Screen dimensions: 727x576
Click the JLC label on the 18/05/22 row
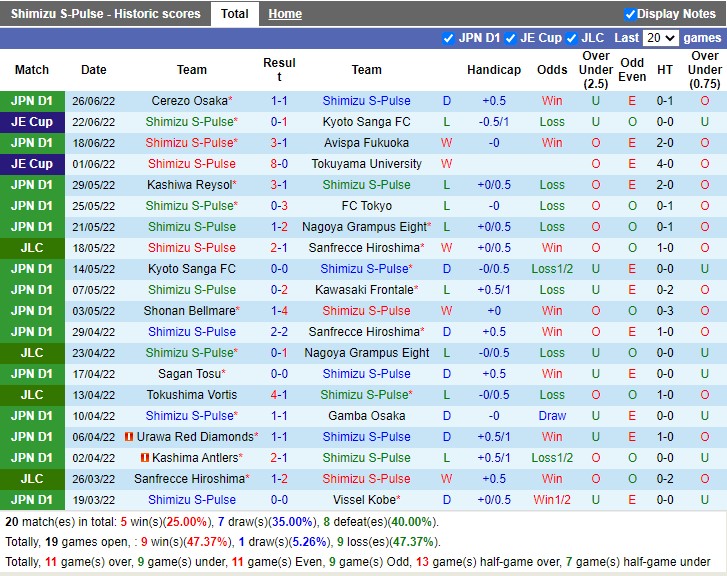coord(32,248)
